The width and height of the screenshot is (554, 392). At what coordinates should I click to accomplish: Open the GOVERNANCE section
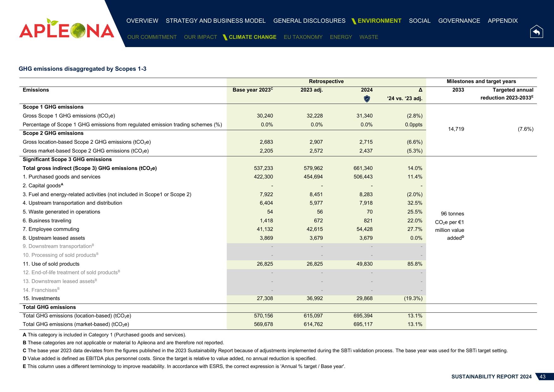(459, 21)
